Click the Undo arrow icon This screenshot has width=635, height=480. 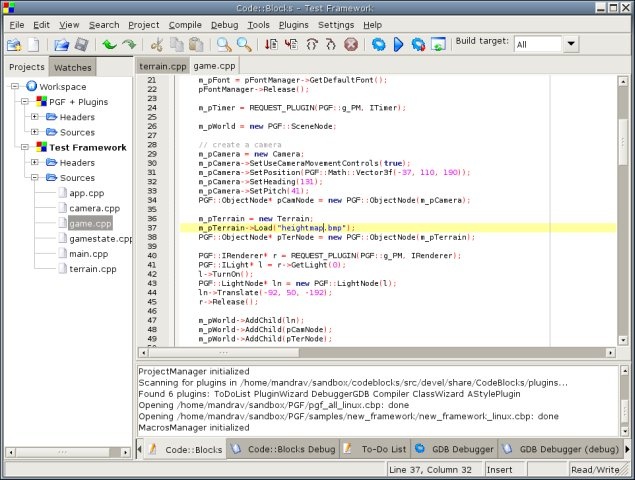point(109,45)
